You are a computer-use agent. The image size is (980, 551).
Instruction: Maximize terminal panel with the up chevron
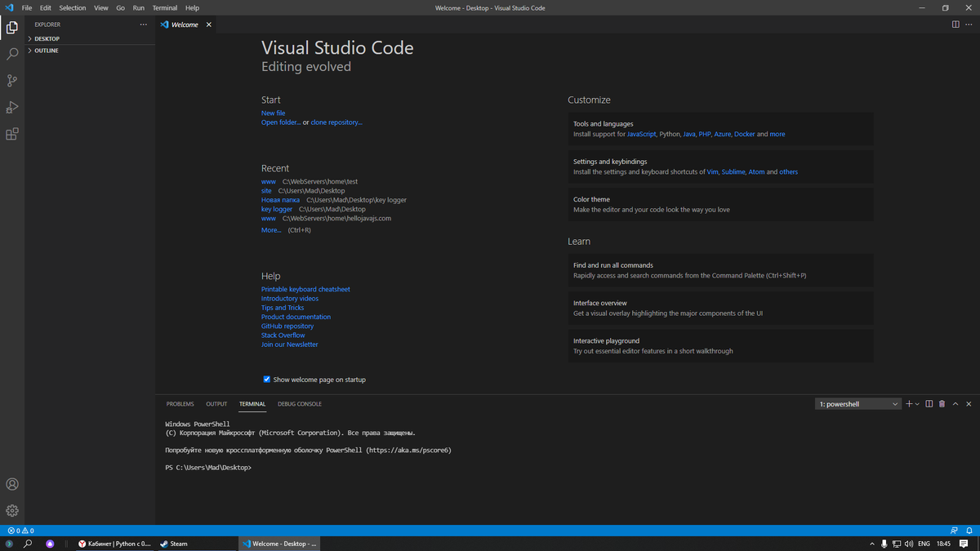[x=955, y=404]
